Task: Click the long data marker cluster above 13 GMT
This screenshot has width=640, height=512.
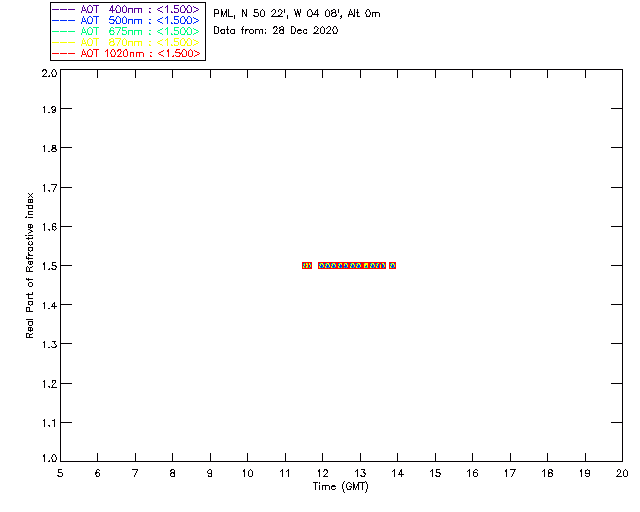Action: [x=352, y=265]
